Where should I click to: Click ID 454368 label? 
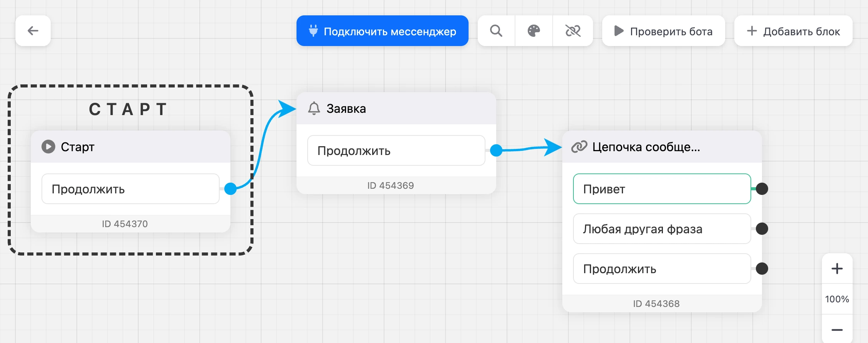[x=656, y=303]
